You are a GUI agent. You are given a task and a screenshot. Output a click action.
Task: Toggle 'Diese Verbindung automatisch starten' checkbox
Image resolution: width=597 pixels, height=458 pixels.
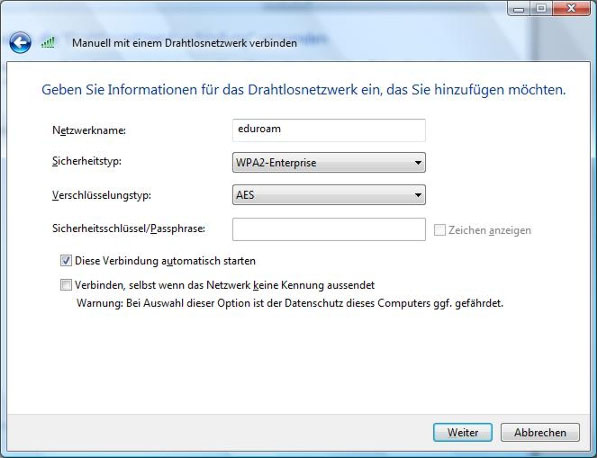66,261
